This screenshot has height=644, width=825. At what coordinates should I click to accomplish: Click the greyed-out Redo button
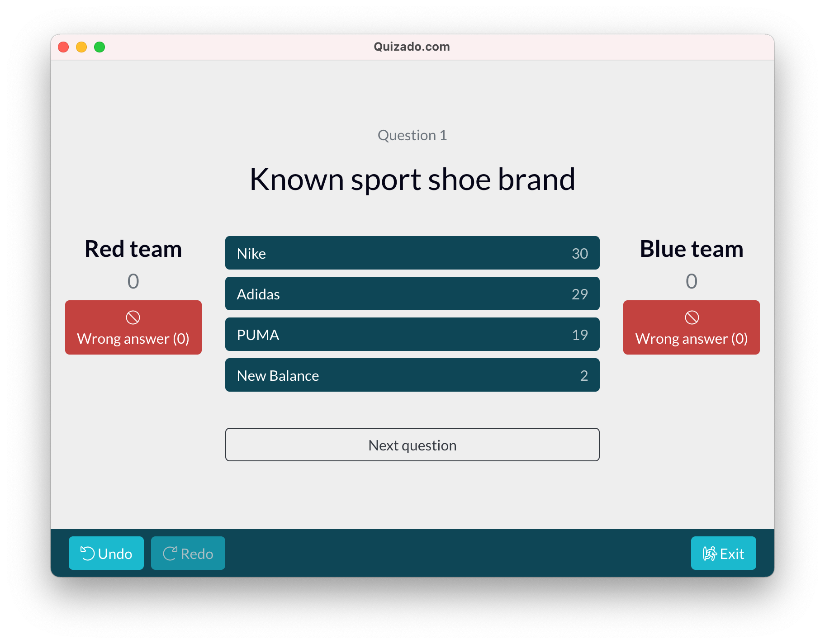(188, 553)
